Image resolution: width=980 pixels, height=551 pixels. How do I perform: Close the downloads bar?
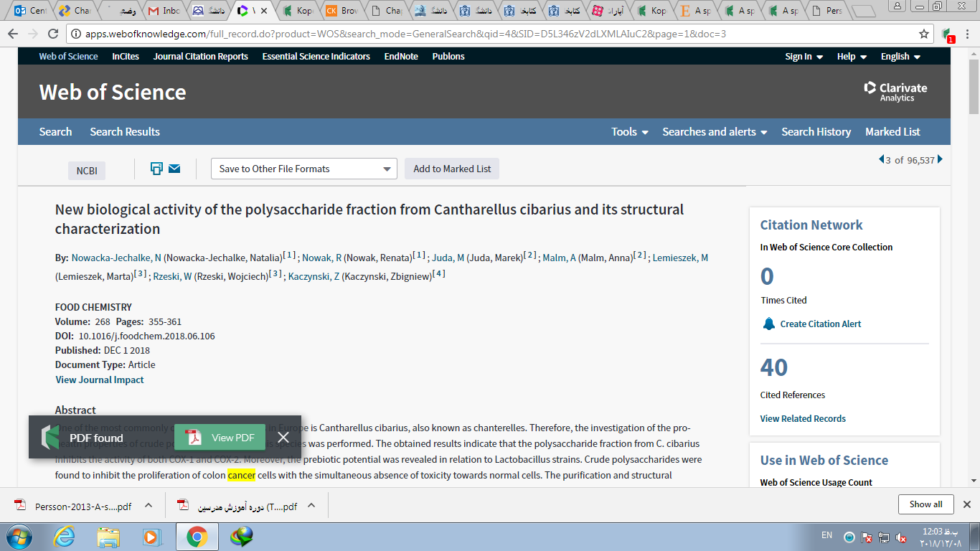(966, 504)
